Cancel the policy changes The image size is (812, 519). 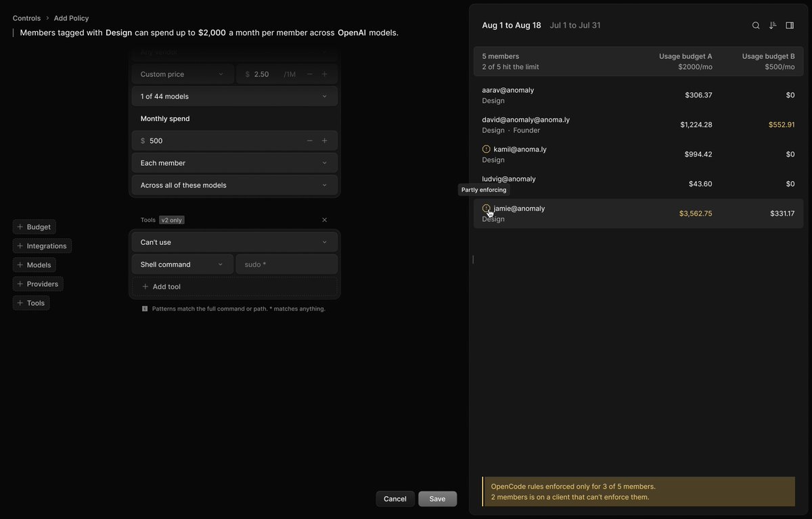pyautogui.click(x=395, y=499)
